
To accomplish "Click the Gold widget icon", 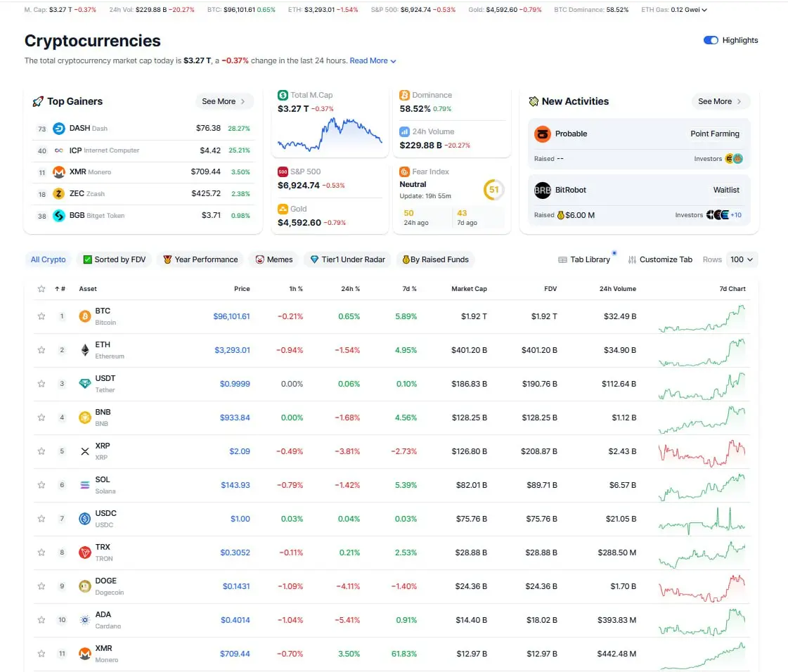I will click(283, 209).
